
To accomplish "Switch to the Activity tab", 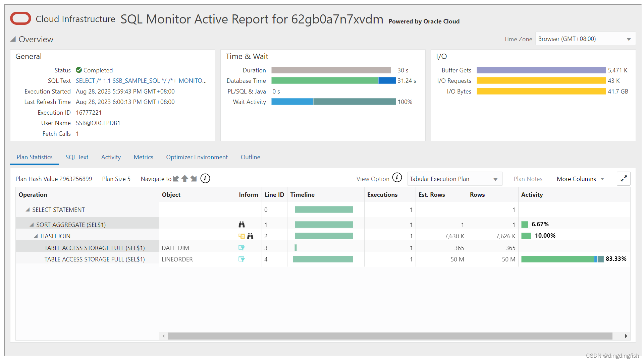I will [x=111, y=157].
